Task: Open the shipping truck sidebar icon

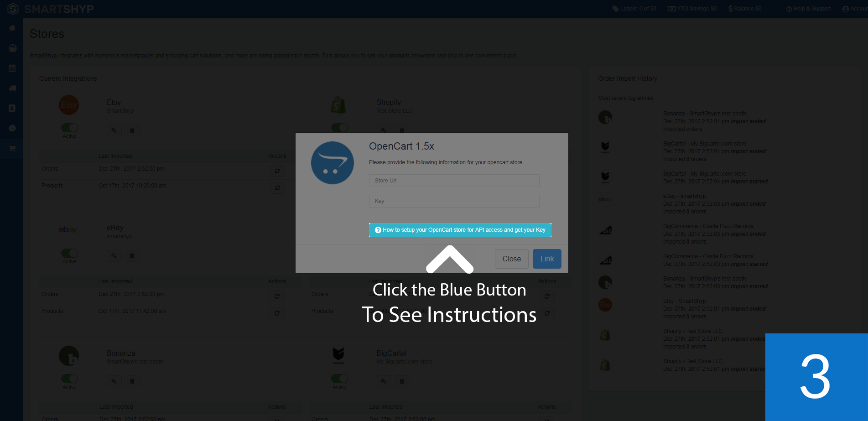Action: click(12, 88)
